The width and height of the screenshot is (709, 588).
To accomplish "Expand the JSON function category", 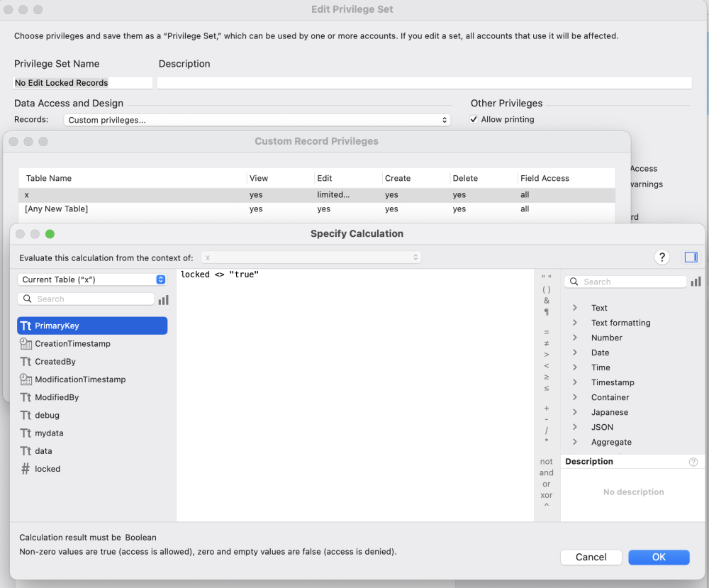I will pyautogui.click(x=602, y=427).
